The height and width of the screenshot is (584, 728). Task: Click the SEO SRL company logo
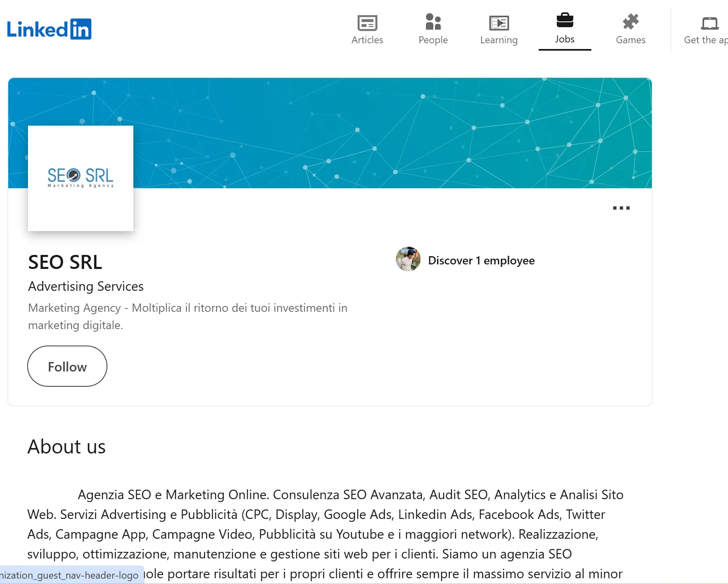(x=81, y=178)
